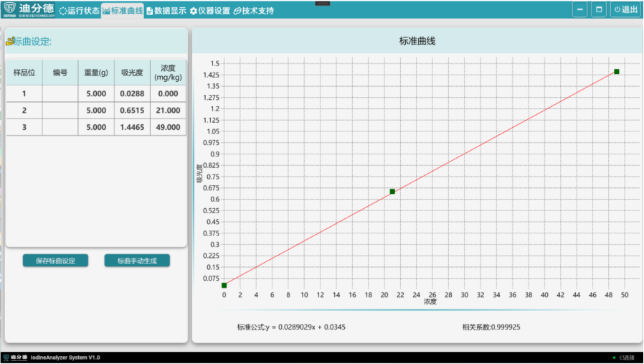644x364 pixels.
Task: Click the 退出 exit power button
Action: 625,10
